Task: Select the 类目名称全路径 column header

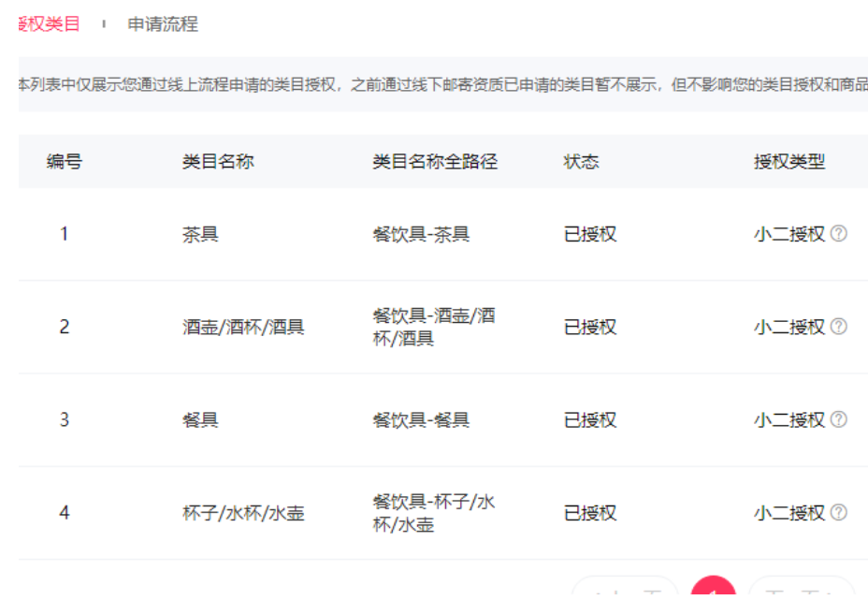Action: (x=435, y=161)
